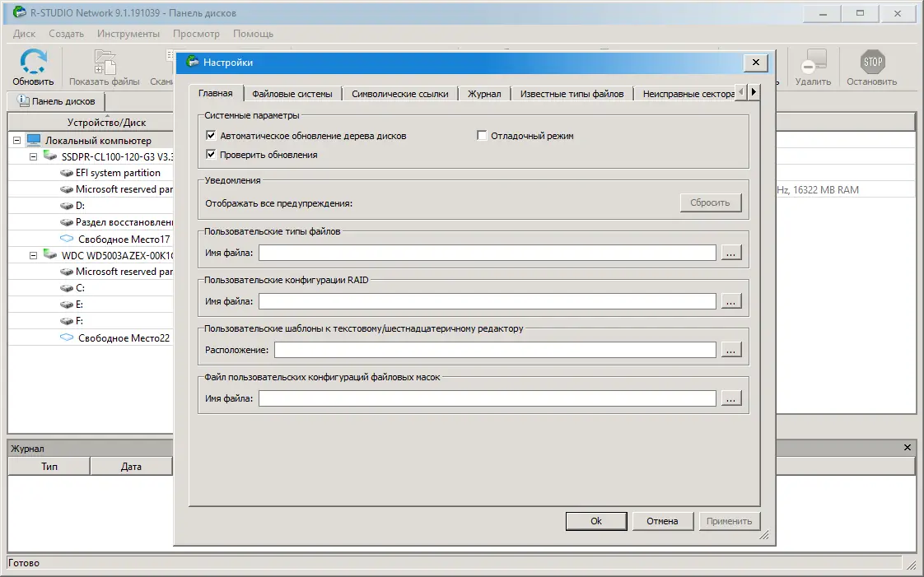Confirm settings with the Ok button

(595, 521)
